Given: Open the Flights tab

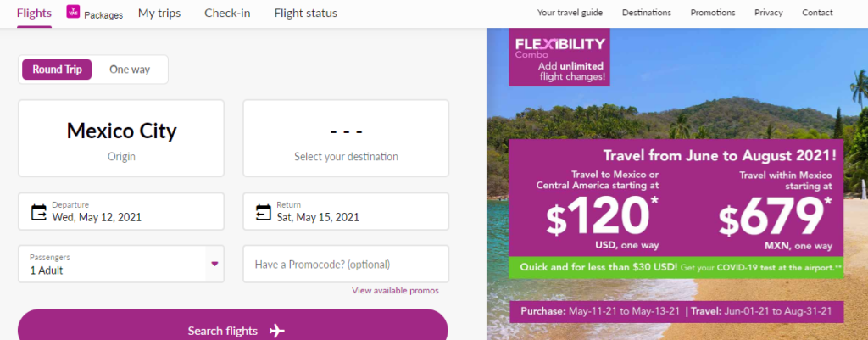Looking at the screenshot, I should pos(34,13).
